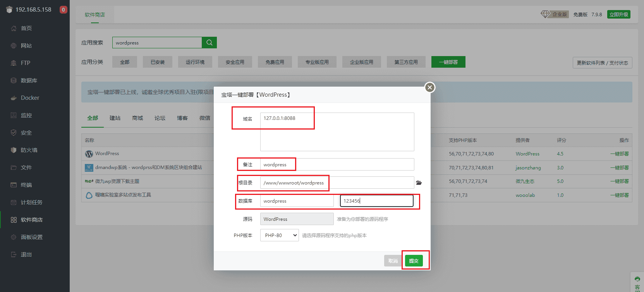Click the 源码 WordPress disabled field

pos(297,219)
